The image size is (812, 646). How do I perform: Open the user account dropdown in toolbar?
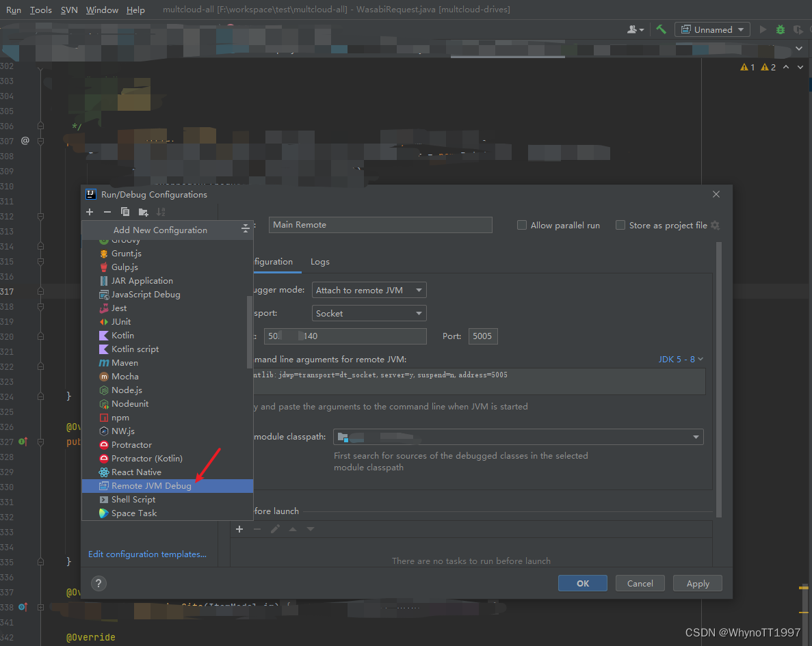(x=636, y=29)
